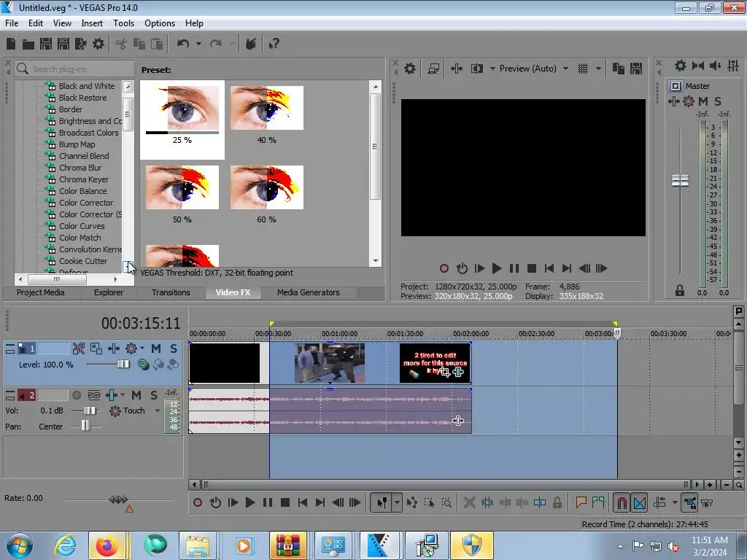Open Project Properties gear in main toolbar
Viewport: 747px width, 560px height.
point(98,44)
